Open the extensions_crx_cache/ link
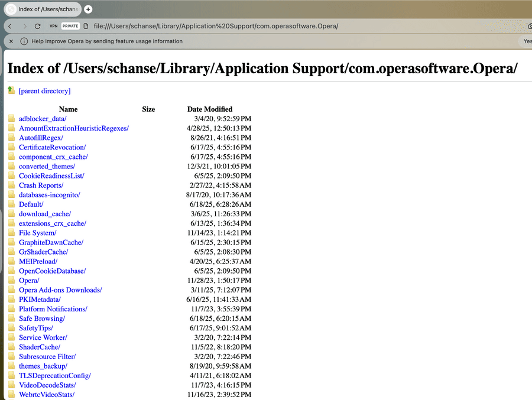This screenshot has height=400, width=532. 53,223
